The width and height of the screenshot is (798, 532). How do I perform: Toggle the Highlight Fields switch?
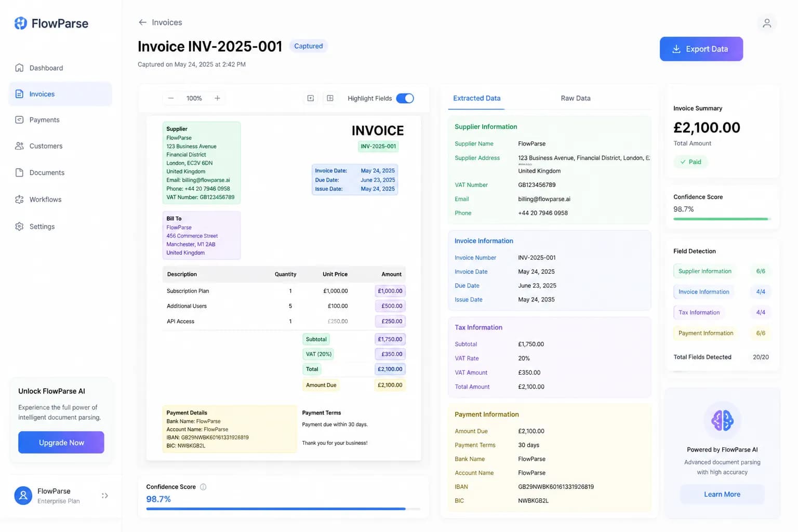coord(405,98)
